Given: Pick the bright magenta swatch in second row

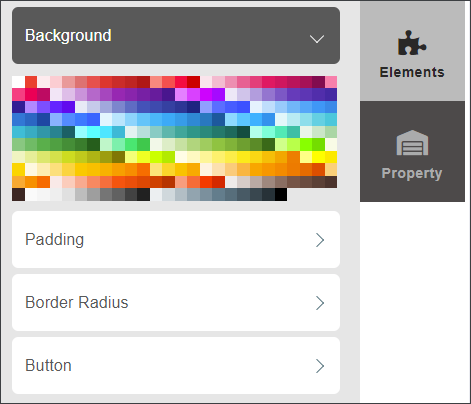Looking at the screenshot, I should click(x=206, y=94).
